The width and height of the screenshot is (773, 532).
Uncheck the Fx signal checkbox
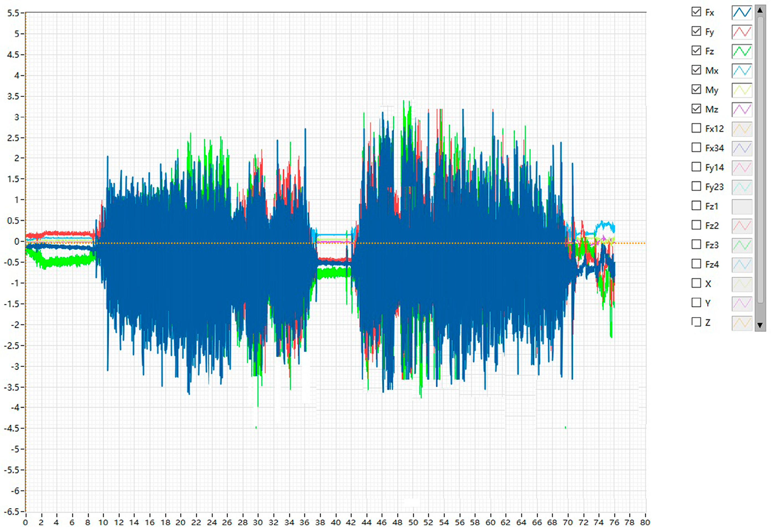click(x=696, y=12)
